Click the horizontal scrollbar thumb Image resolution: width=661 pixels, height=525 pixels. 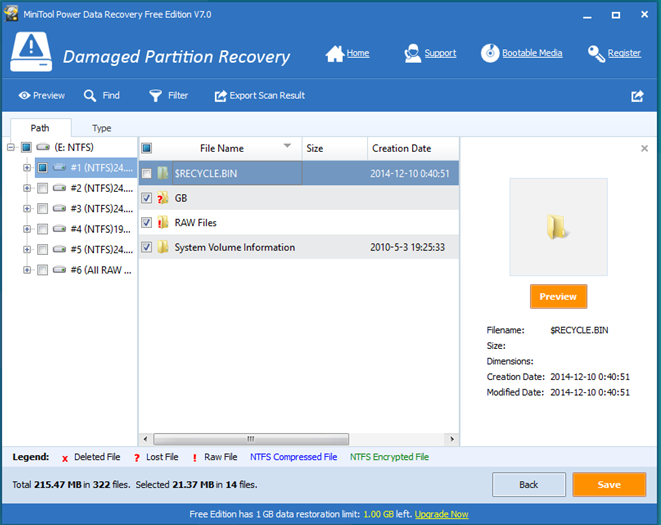pyautogui.click(x=251, y=439)
